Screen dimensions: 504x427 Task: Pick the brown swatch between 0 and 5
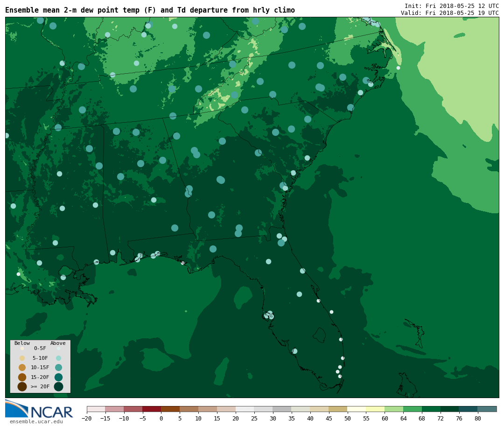[x=171, y=409]
